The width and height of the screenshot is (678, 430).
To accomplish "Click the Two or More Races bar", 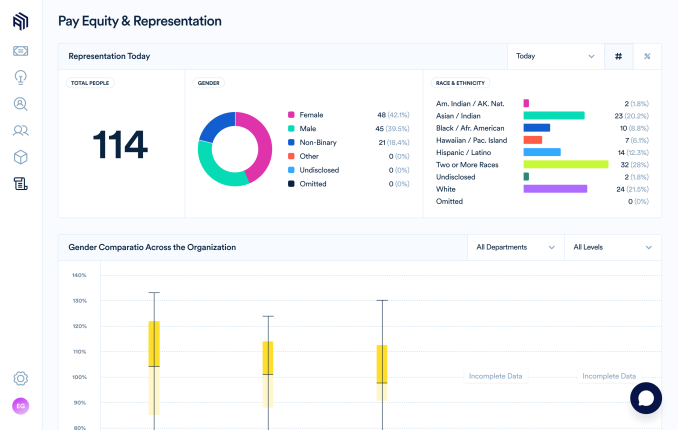I will coord(566,164).
